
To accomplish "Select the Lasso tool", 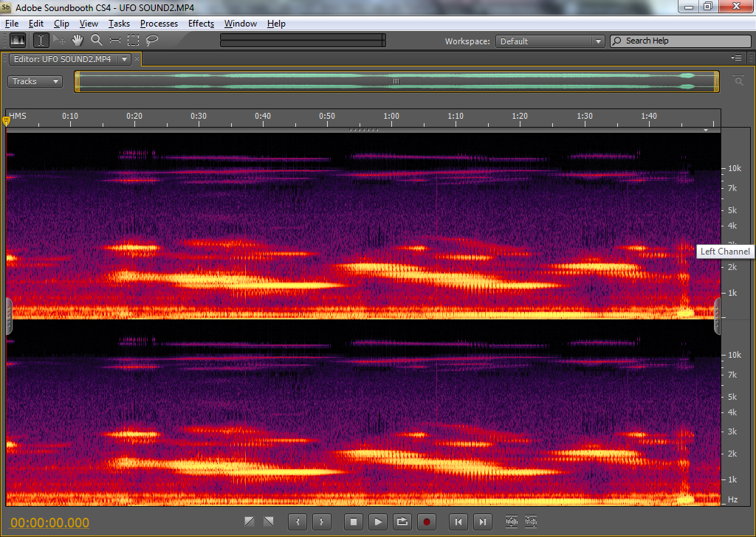I will pos(152,41).
